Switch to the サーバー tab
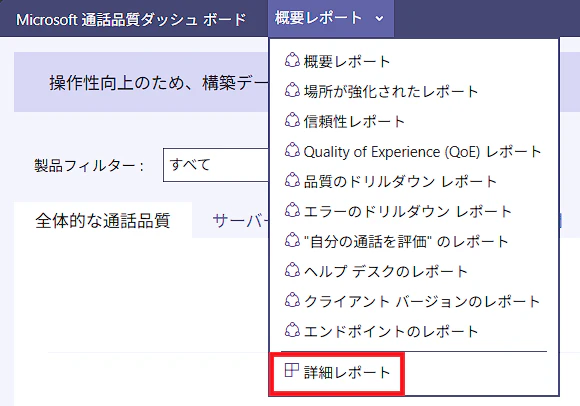580x406 pixels. point(240,220)
